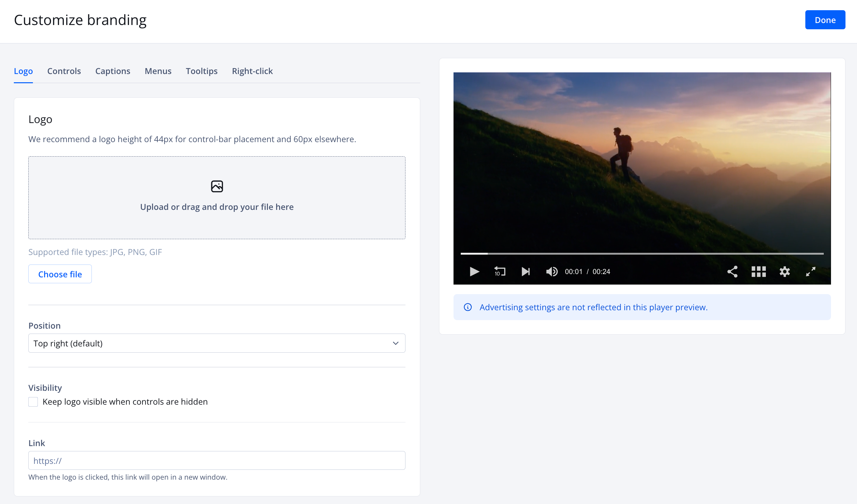Click the image upload icon in dropzone
The image size is (857, 504).
[217, 186]
